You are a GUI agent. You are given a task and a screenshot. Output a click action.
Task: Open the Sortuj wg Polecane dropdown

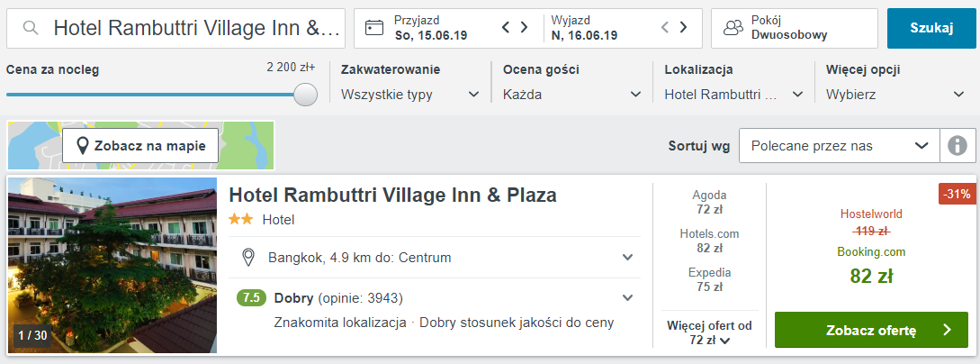840,146
